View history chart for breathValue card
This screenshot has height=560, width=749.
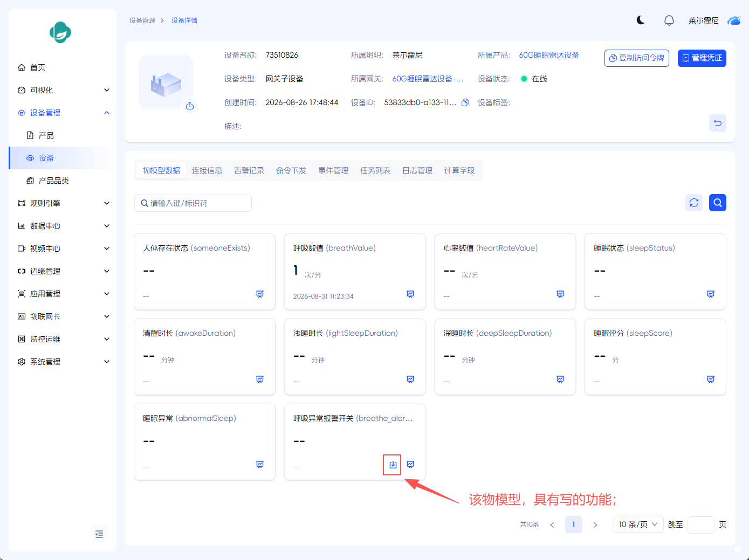(410, 294)
